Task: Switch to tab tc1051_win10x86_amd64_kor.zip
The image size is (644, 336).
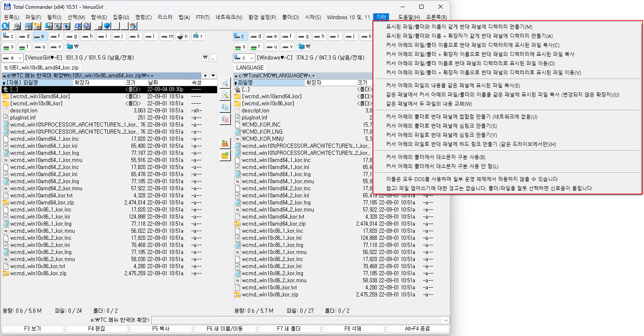Action: coord(41,67)
